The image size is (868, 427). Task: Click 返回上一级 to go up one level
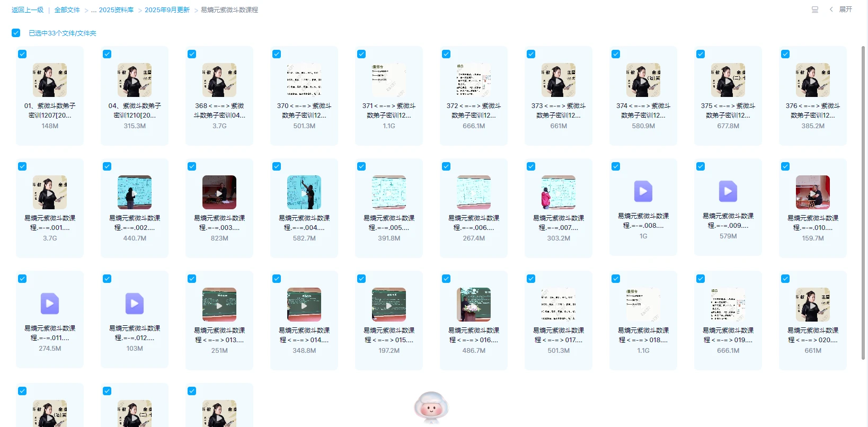[28, 10]
